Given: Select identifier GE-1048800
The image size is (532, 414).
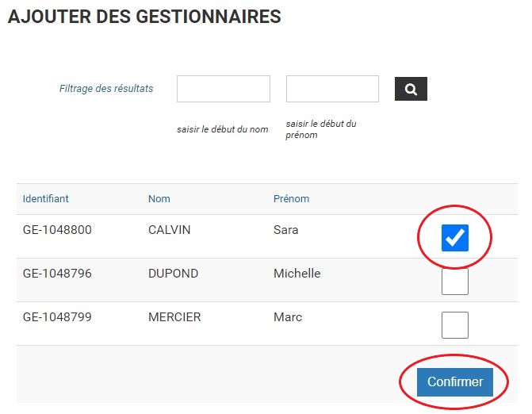Looking at the screenshot, I should (57, 230).
